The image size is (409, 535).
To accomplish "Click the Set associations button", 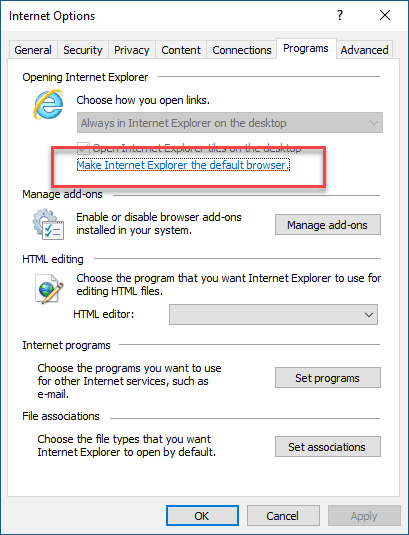I will tap(328, 446).
